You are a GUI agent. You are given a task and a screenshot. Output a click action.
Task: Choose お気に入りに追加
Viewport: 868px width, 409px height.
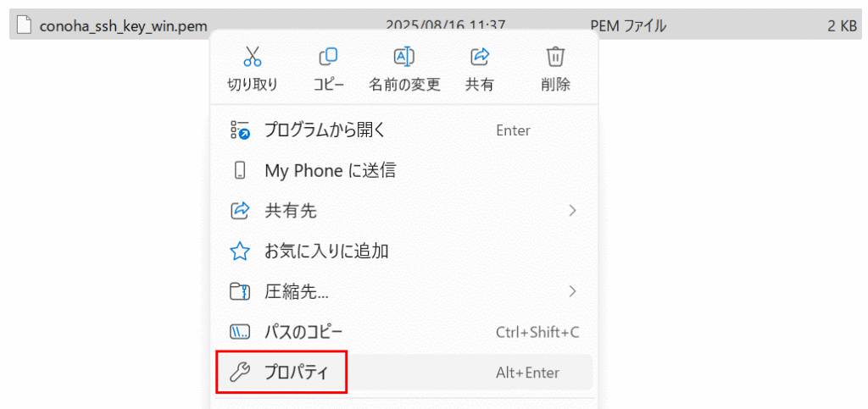coord(403,251)
